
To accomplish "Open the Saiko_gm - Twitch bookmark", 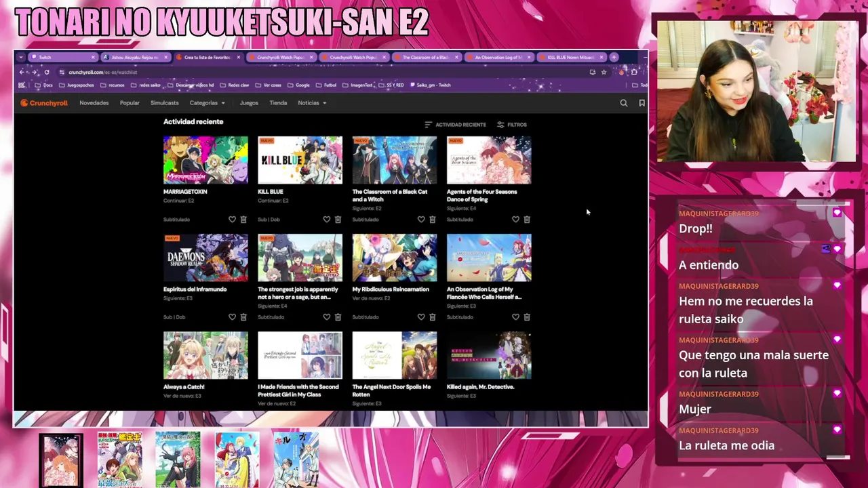I will click(430, 85).
